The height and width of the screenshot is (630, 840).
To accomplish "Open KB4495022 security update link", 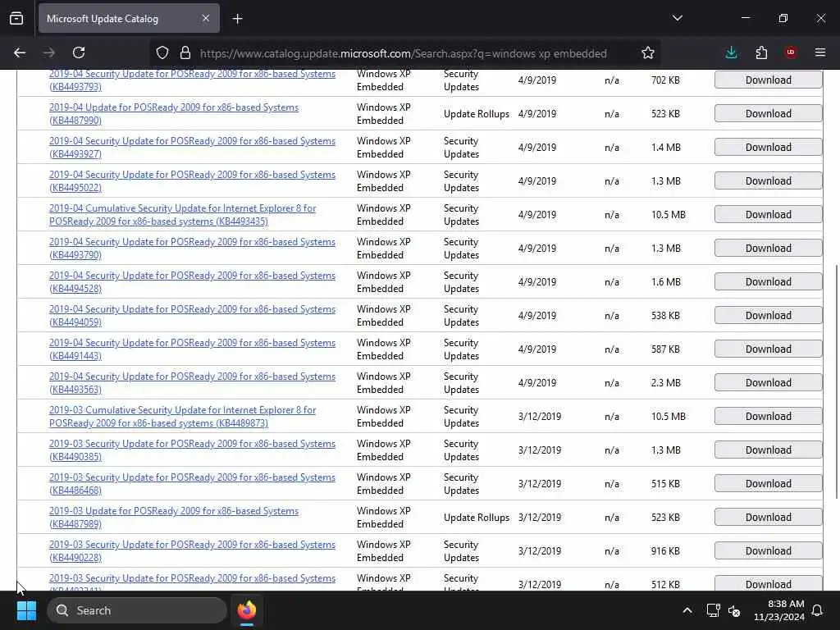I will [192, 181].
